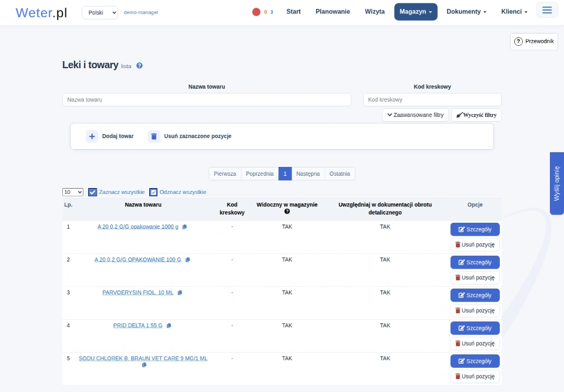Viewport: 564px width, 392px height.
Task: Click Usuń pozycję for SODU CHLOREK B. BRAUN
Action: click(475, 377)
